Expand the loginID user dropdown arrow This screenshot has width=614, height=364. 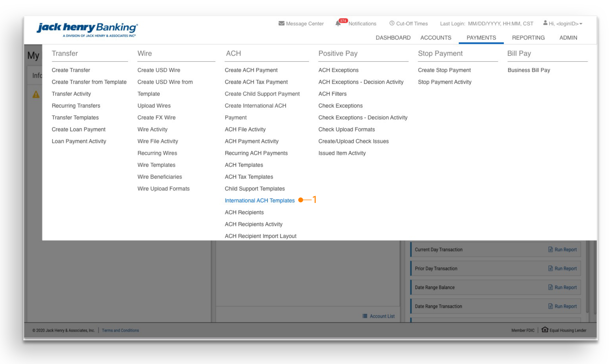pyautogui.click(x=581, y=24)
